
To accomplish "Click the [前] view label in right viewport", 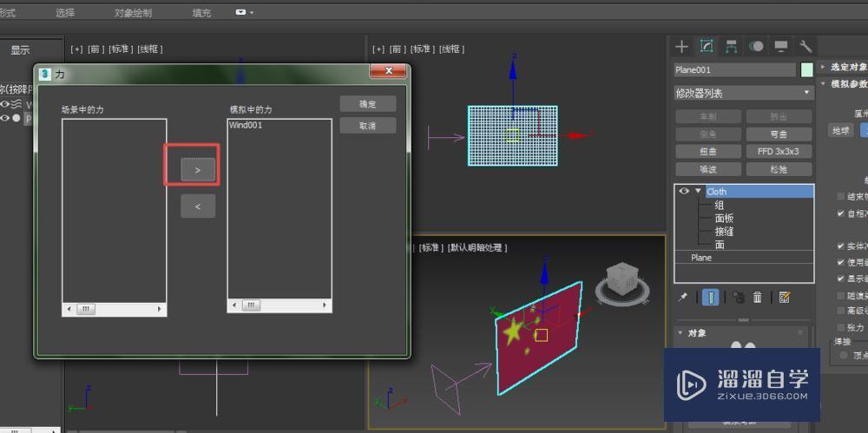I will pyautogui.click(x=398, y=49).
